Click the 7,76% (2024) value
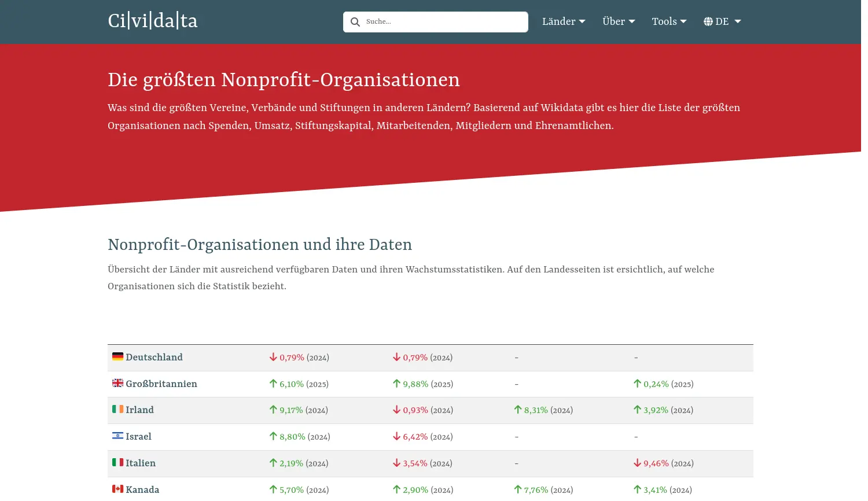868x501 pixels. tap(549, 490)
